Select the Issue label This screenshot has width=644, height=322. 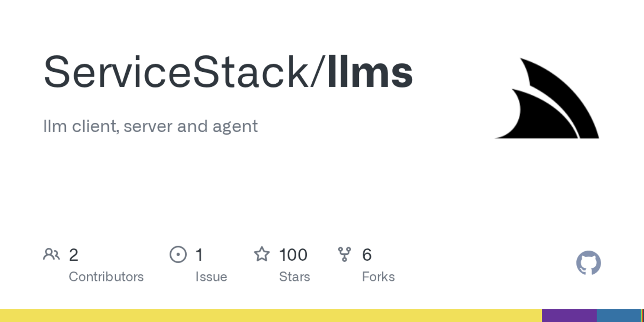[x=211, y=277]
